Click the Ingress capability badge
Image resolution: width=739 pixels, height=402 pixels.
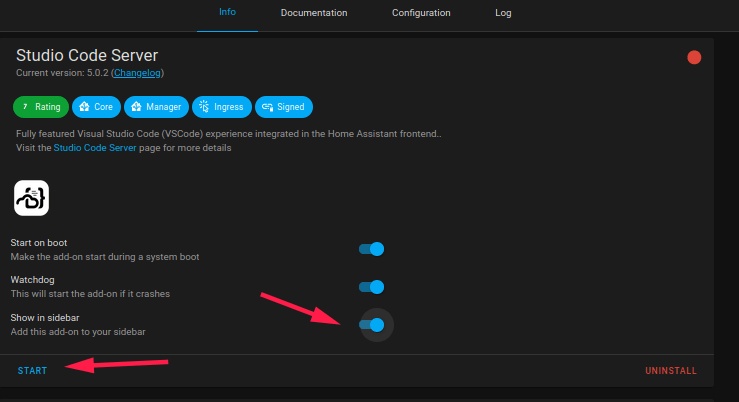click(x=222, y=107)
